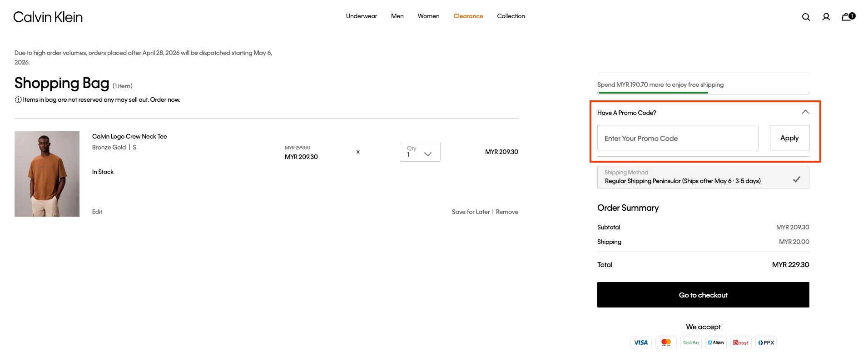Collapse the Have A Promo Code section
This screenshot has width=868, height=362.
[x=805, y=112]
